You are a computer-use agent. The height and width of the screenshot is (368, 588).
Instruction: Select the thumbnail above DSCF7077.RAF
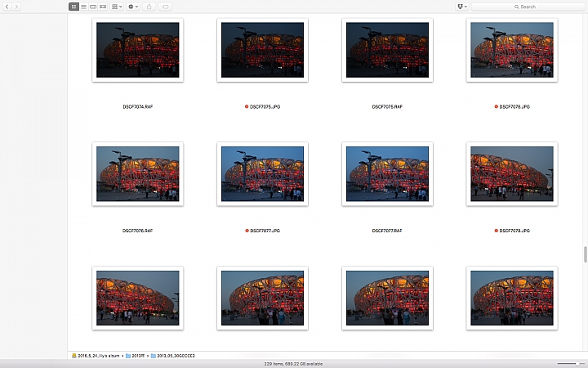(387, 174)
